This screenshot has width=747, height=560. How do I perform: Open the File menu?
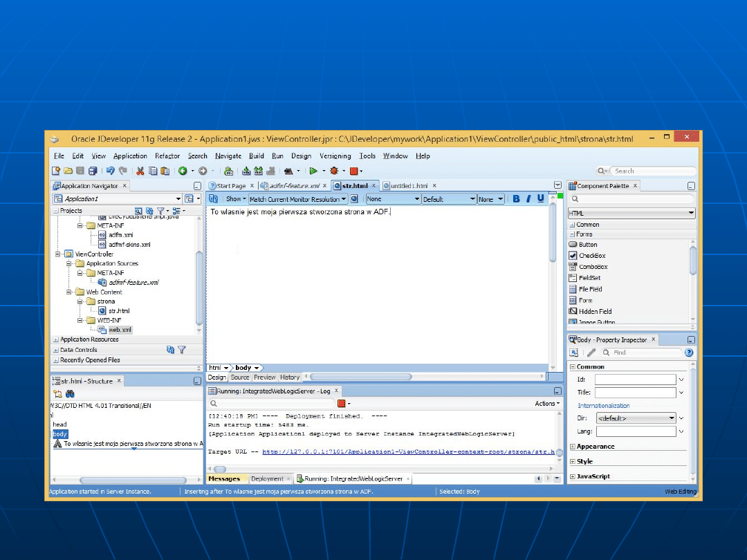[59, 156]
